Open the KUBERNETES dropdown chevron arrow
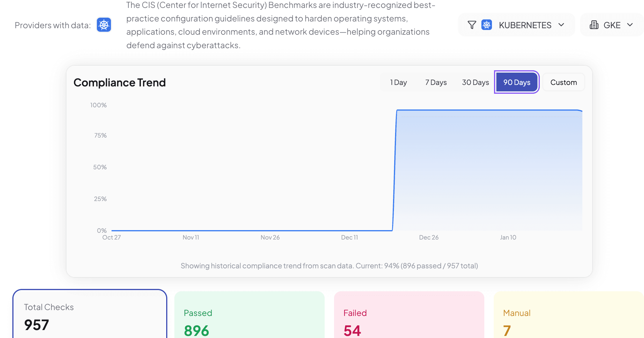The image size is (644, 338). (x=562, y=25)
